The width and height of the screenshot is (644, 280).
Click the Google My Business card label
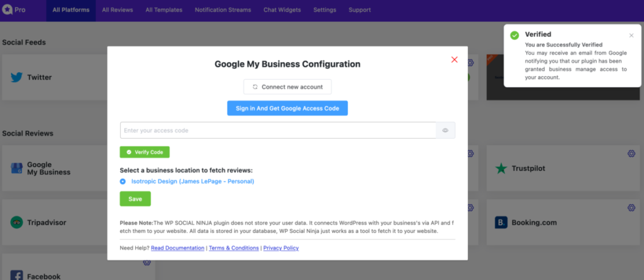coord(48,168)
